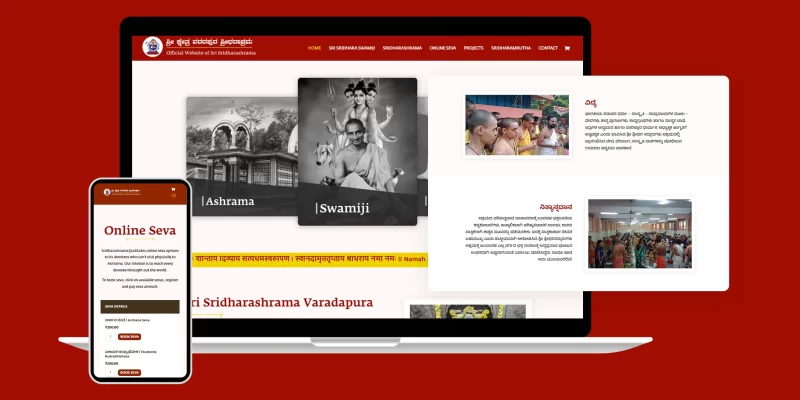This screenshot has width=800, height=400.
Task: Click the Ashrama slider card
Action: [x=242, y=156]
